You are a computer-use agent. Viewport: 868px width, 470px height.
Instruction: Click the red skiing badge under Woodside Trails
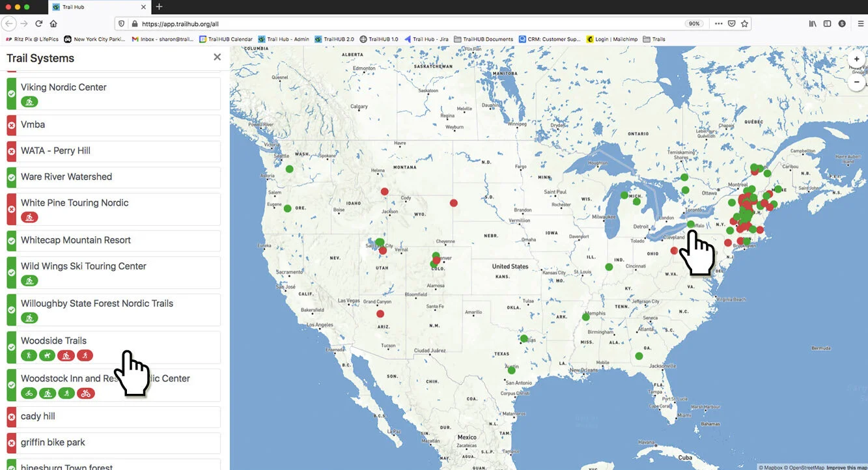coord(66,355)
